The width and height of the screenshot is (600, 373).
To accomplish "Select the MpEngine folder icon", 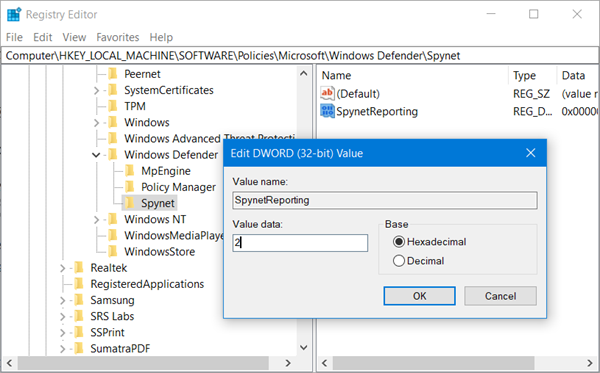I will tap(130, 171).
